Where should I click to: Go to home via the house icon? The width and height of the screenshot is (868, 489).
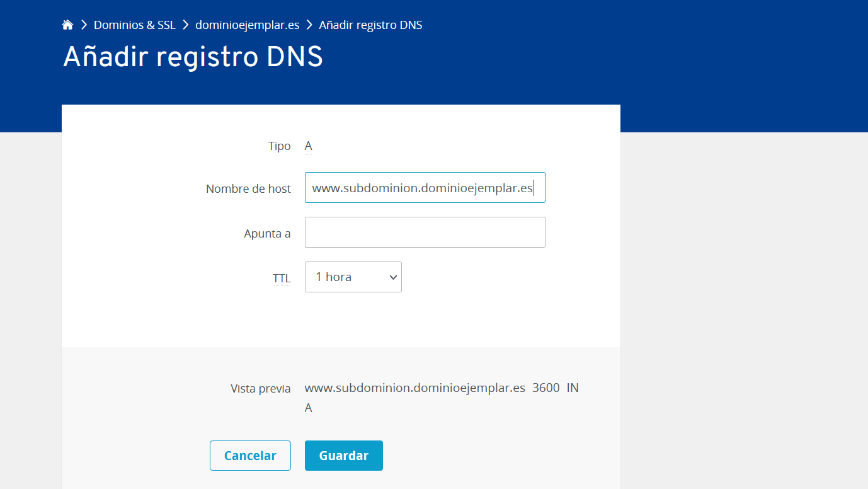(x=67, y=25)
